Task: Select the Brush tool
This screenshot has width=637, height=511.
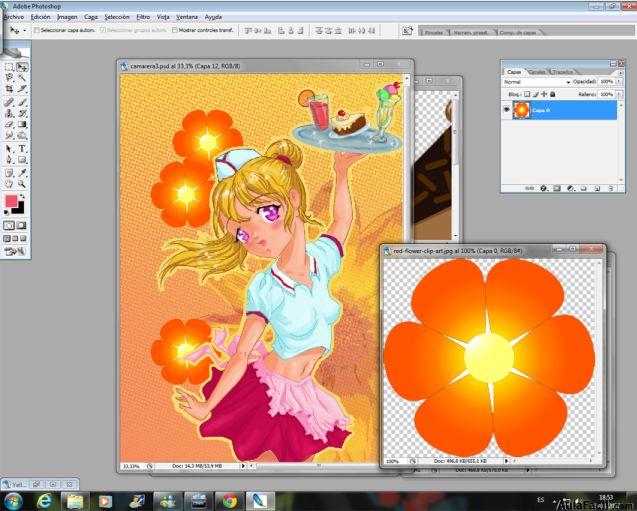Action: coord(22,102)
